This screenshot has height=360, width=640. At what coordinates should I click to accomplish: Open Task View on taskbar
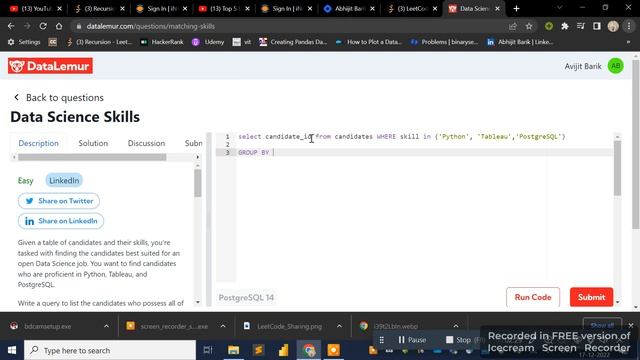[x=208, y=350]
